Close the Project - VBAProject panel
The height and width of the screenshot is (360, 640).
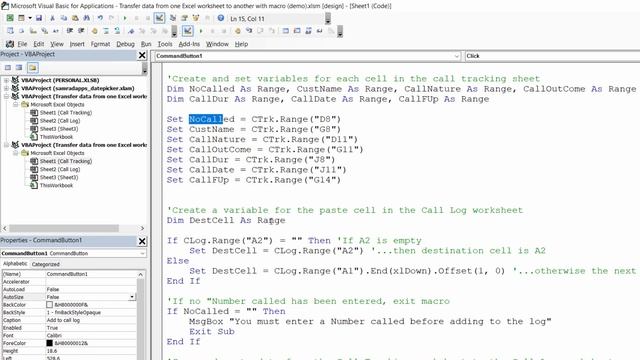tap(142, 55)
